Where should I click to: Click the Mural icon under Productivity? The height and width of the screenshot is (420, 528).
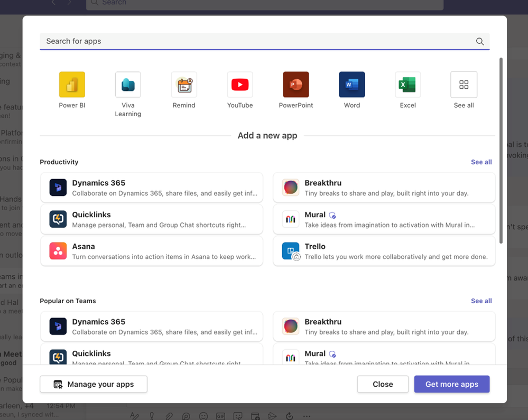point(291,219)
